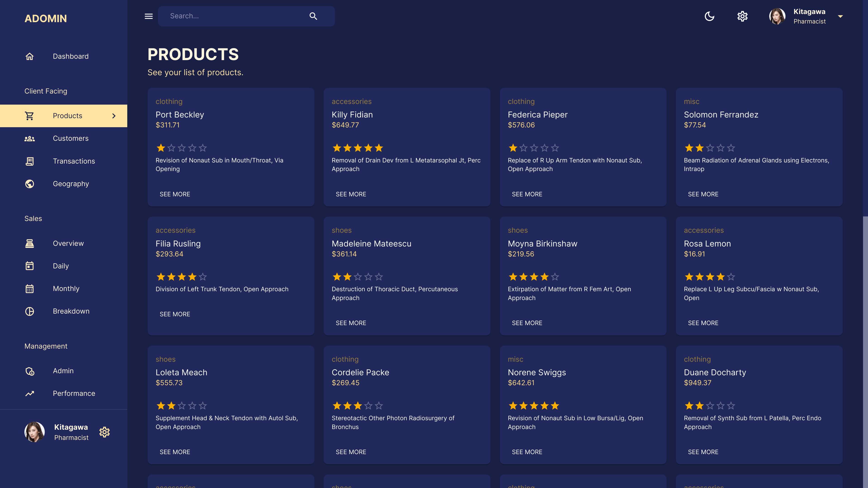Expand Filia Rusling details
The image size is (868, 488).
tap(175, 314)
